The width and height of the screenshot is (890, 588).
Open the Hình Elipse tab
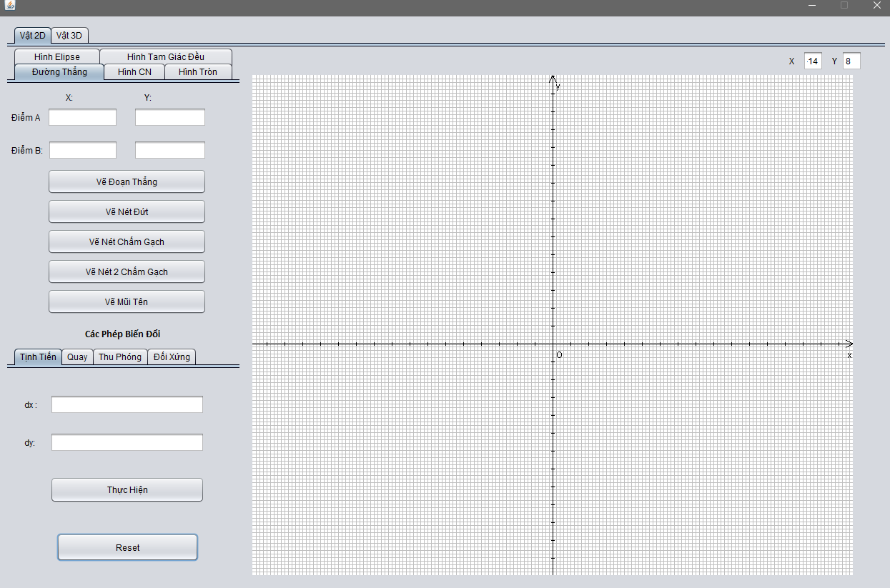pyautogui.click(x=57, y=56)
